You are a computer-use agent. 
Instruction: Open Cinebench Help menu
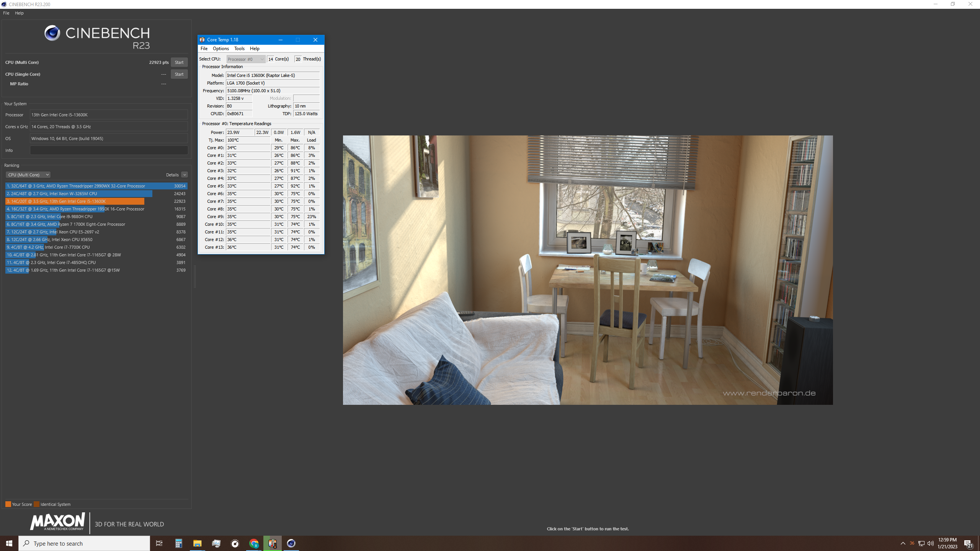[19, 13]
